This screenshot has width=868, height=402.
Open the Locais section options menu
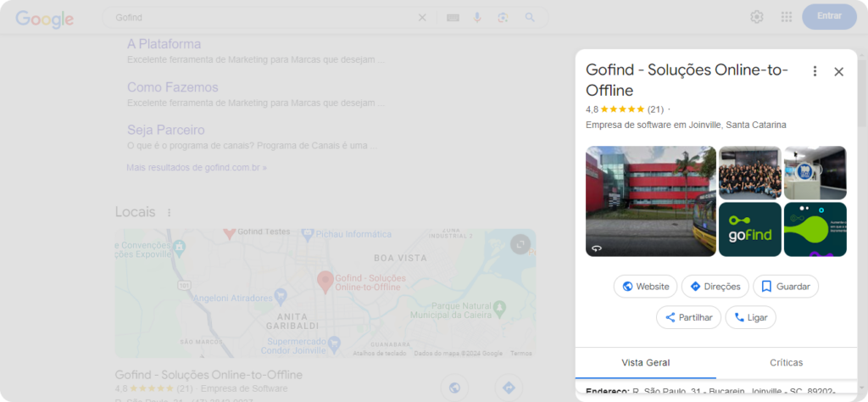point(170,213)
